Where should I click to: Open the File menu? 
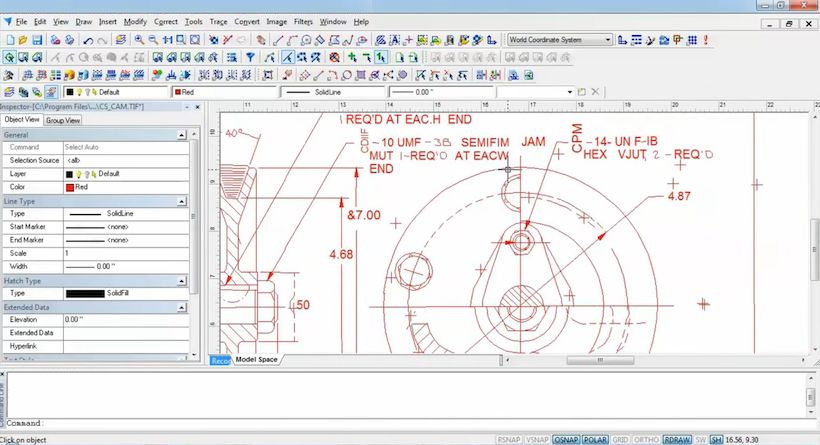pyautogui.click(x=21, y=22)
